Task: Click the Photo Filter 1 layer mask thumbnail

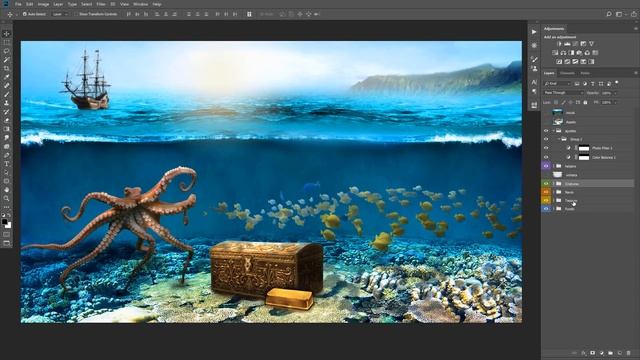Action: [x=584, y=148]
